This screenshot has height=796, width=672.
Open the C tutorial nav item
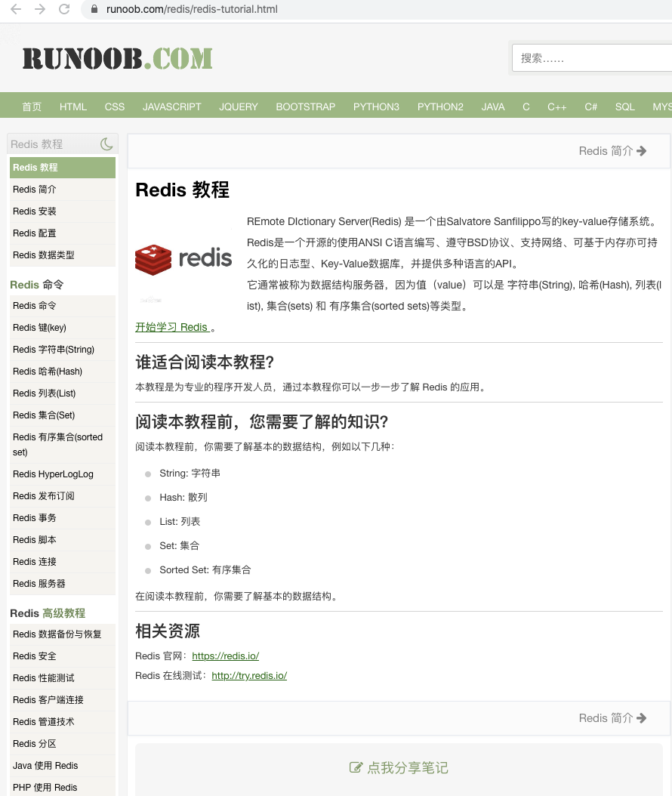pyautogui.click(x=526, y=106)
